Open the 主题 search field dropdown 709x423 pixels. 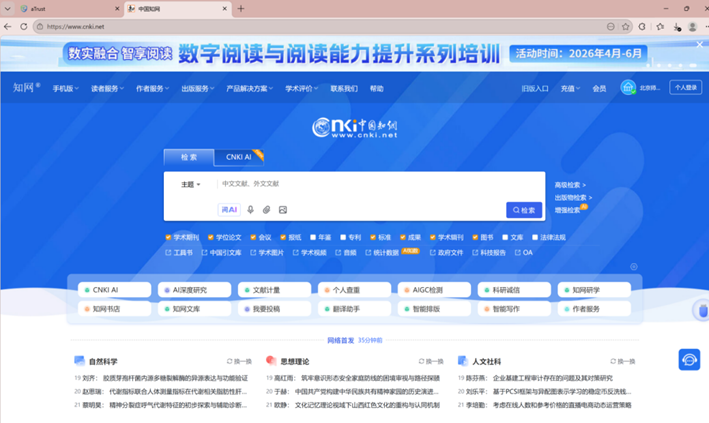pyautogui.click(x=190, y=185)
